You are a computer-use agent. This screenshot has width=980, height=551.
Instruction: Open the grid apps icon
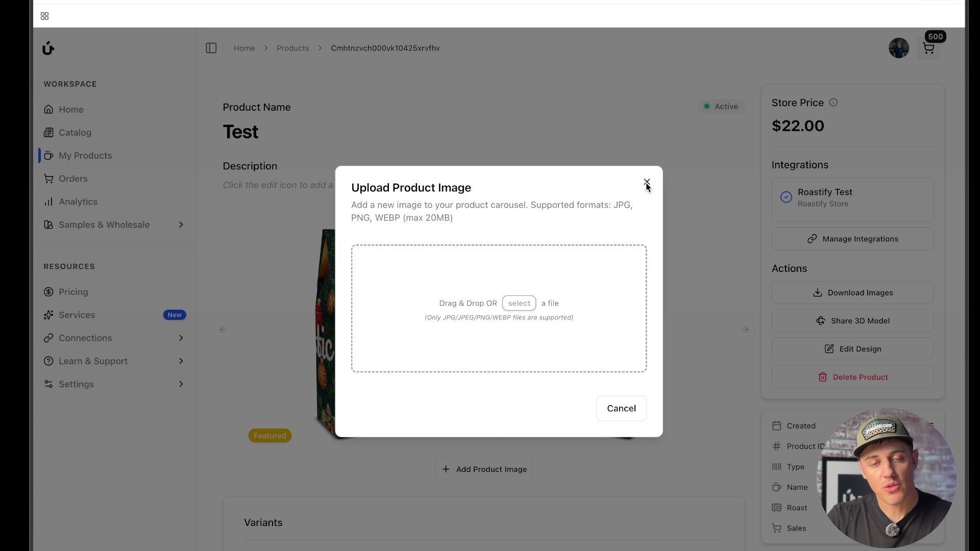coord(44,16)
